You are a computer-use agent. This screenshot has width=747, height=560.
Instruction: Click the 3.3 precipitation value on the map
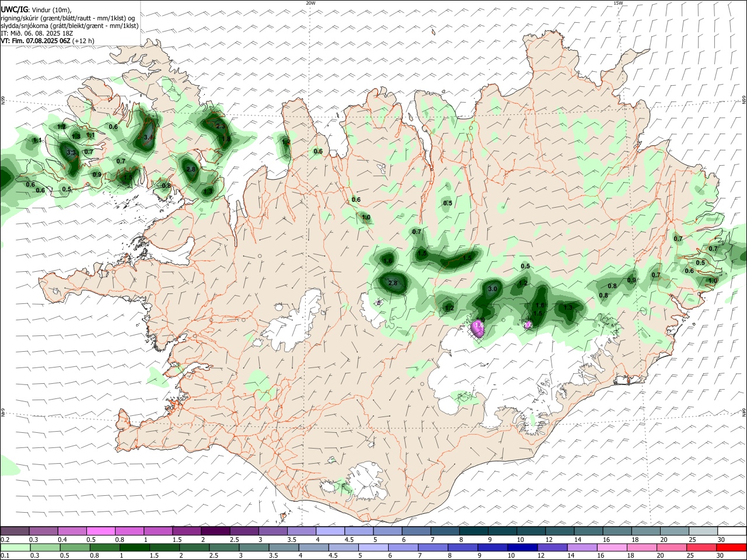[x=71, y=152]
